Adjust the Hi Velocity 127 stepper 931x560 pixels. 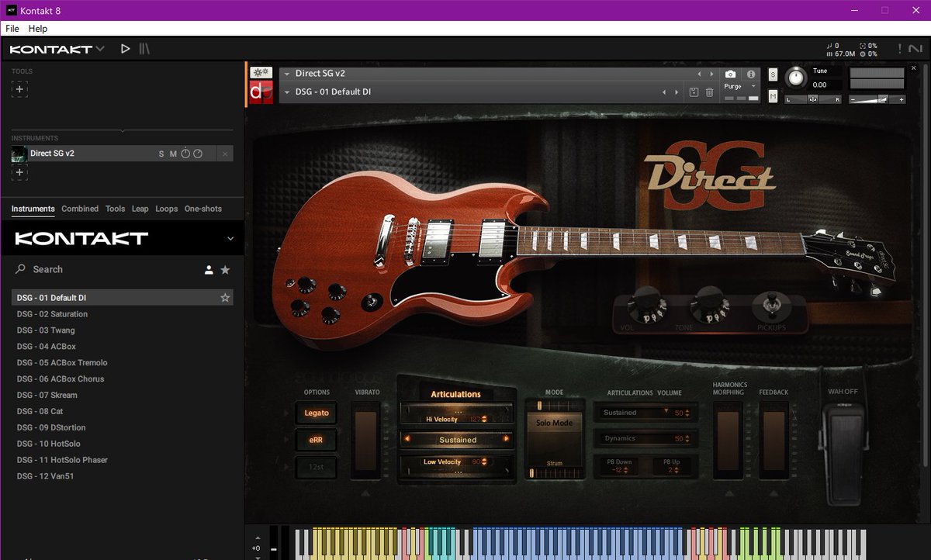(x=484, y=419)
